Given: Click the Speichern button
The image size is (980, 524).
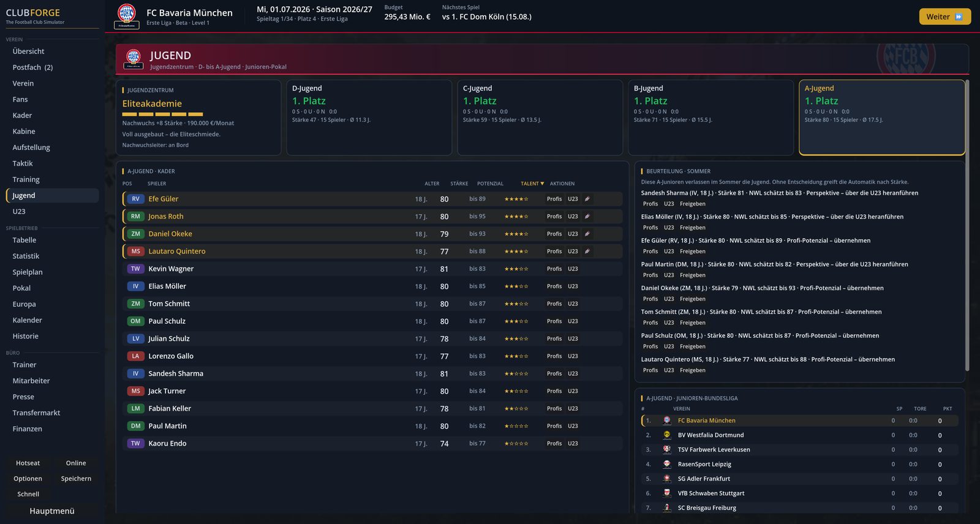Looking at the screenshot, I should click(76, 479).
